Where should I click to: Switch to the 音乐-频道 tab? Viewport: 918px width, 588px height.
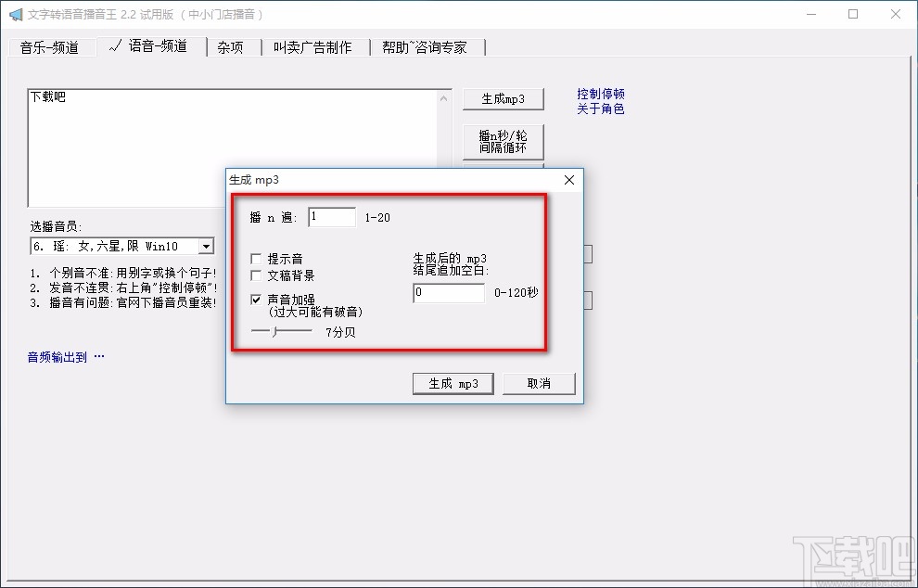pos(51,46)
